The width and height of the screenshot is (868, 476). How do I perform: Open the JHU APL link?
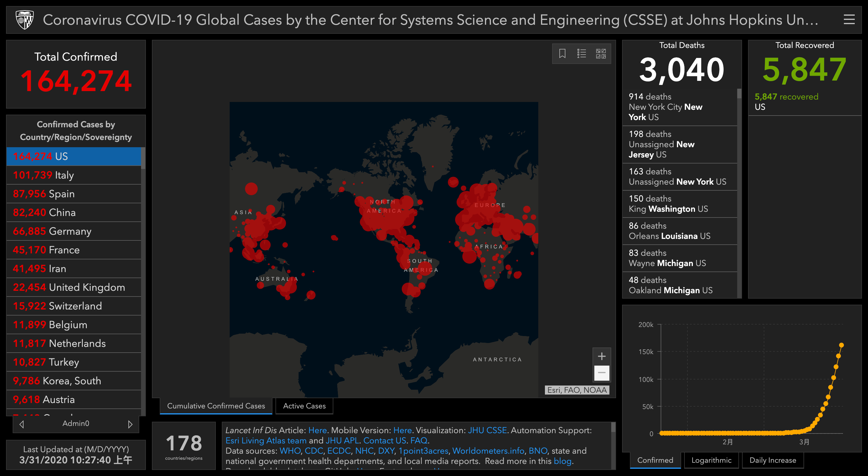(342, 441)
